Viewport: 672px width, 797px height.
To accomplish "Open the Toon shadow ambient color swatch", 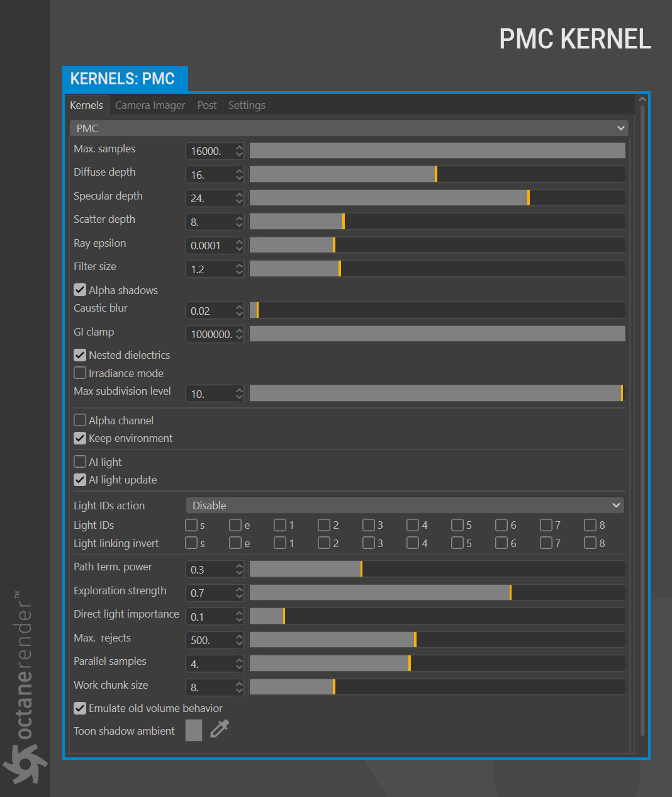I will coord(194,730).
